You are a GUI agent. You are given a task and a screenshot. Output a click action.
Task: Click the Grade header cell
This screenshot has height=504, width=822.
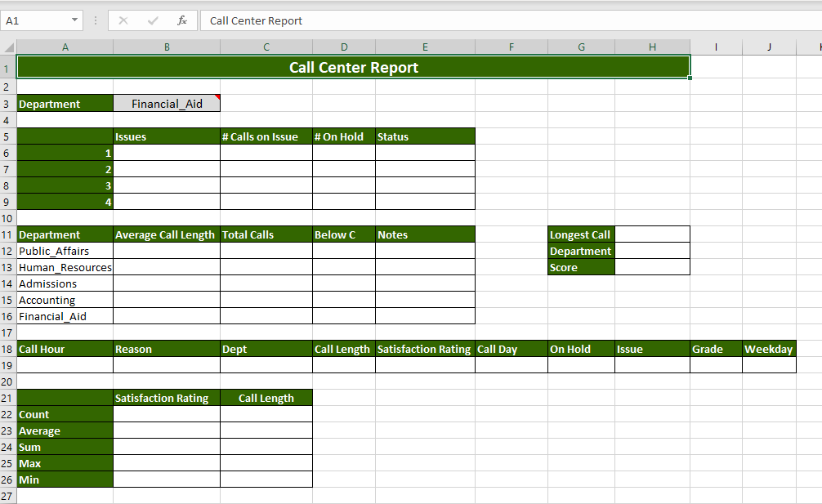click(x=716, y=349)
